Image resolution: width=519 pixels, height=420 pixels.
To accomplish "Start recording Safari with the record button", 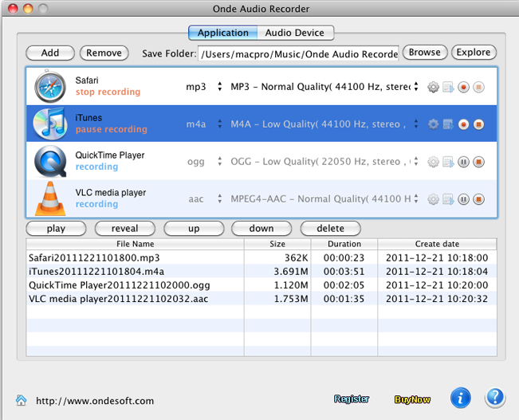I will tap(463, 88).
